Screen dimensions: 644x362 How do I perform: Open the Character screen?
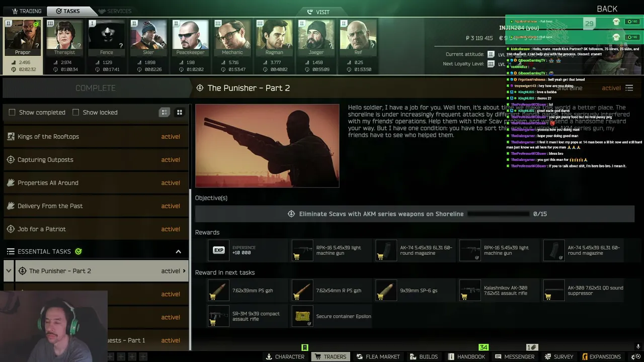285,356
